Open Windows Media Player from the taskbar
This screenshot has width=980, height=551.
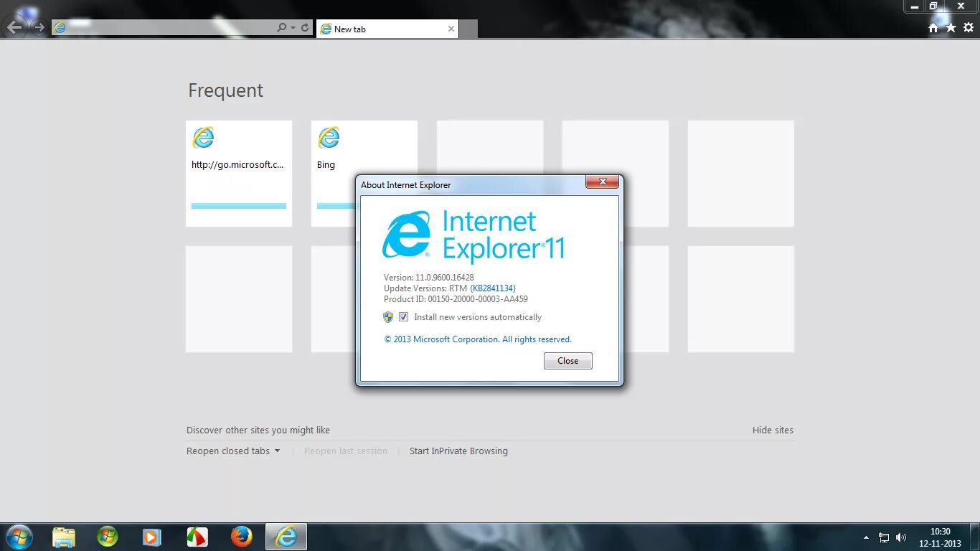click(x=151, y=537)
